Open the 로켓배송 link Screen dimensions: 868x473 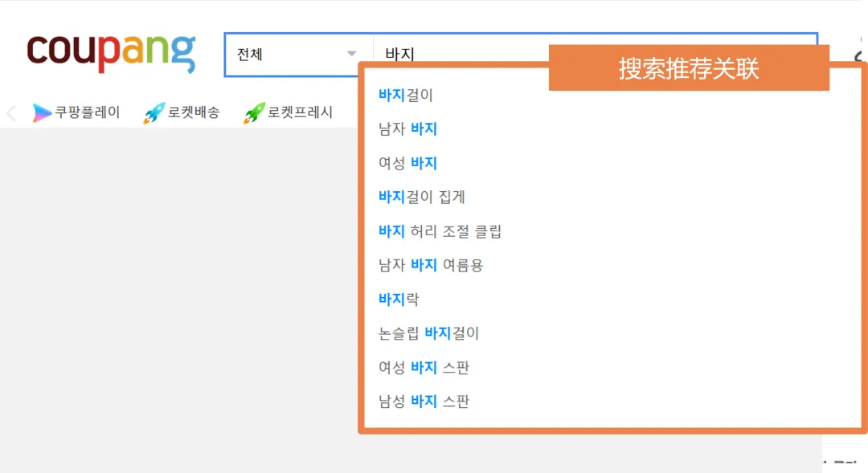click(x=193, y=113)
